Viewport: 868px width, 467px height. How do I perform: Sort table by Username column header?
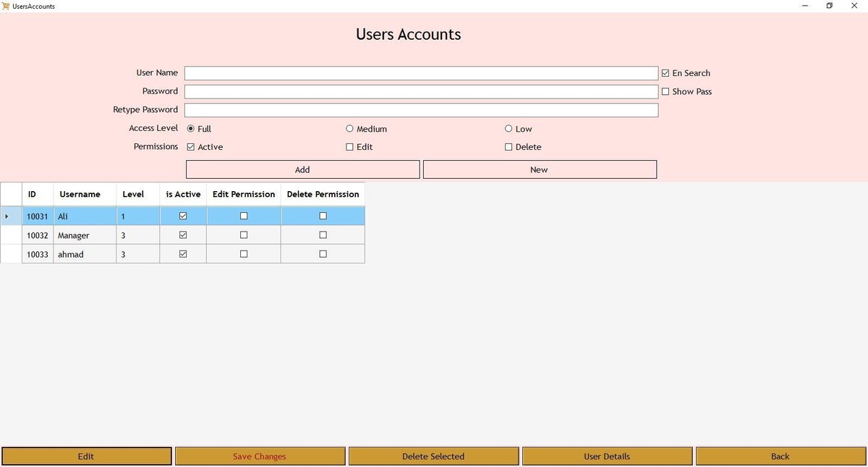coord(80,194)
